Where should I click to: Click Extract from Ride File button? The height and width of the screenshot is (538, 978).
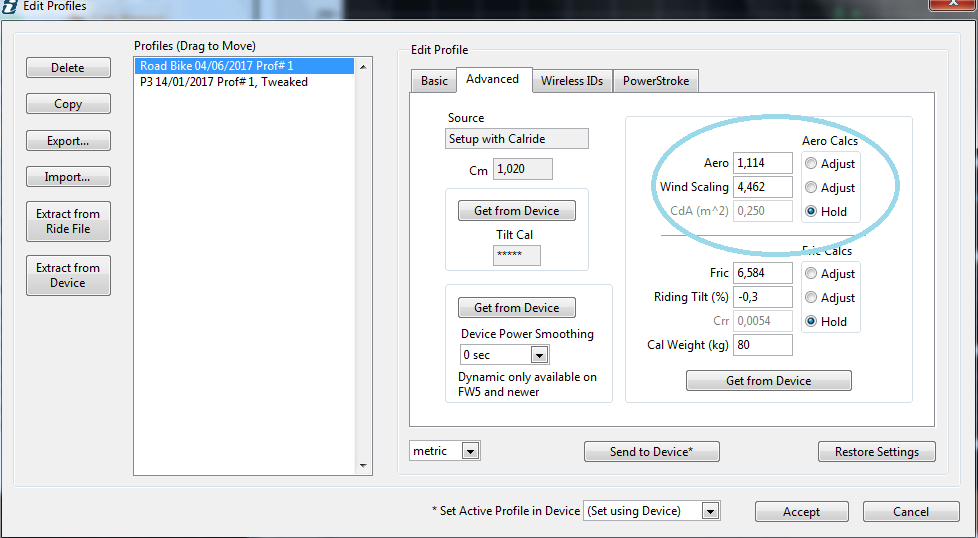(x=68, y=221)
